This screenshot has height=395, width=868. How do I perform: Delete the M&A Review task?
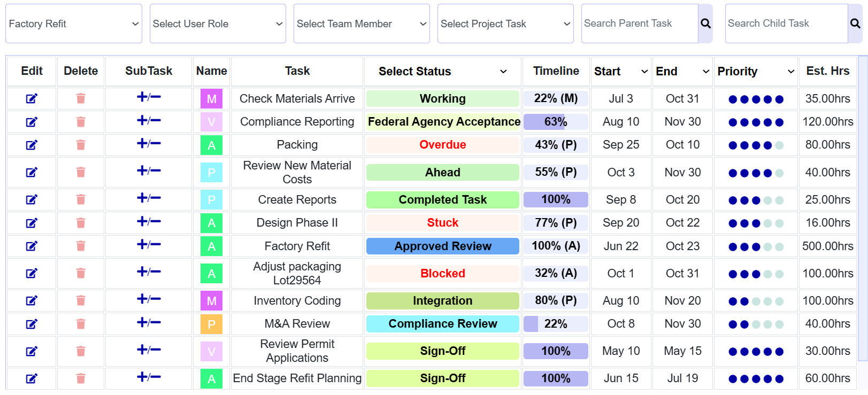(x=81, y=324)
